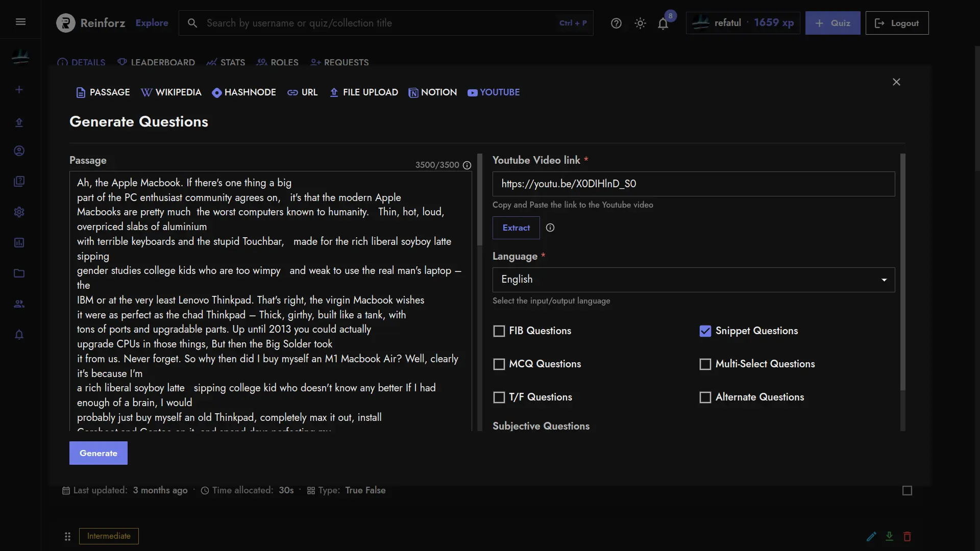Switch to the FILE UPLOAD tab

363,92
